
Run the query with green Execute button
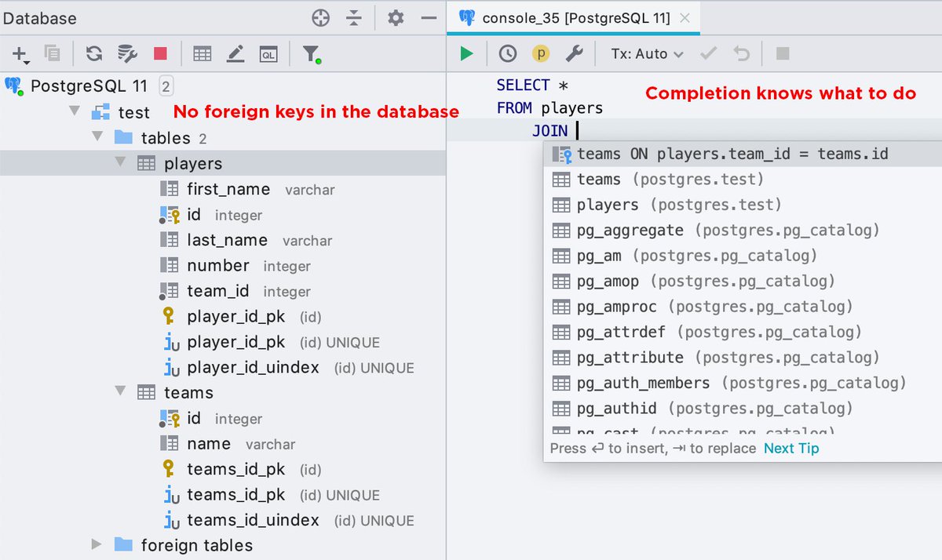click(467, 53)
